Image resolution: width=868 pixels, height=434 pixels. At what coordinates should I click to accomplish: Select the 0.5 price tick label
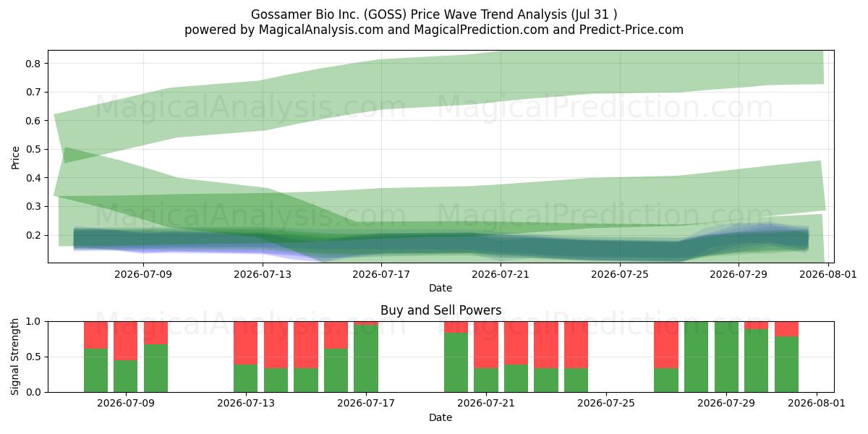tap(35, 149)
